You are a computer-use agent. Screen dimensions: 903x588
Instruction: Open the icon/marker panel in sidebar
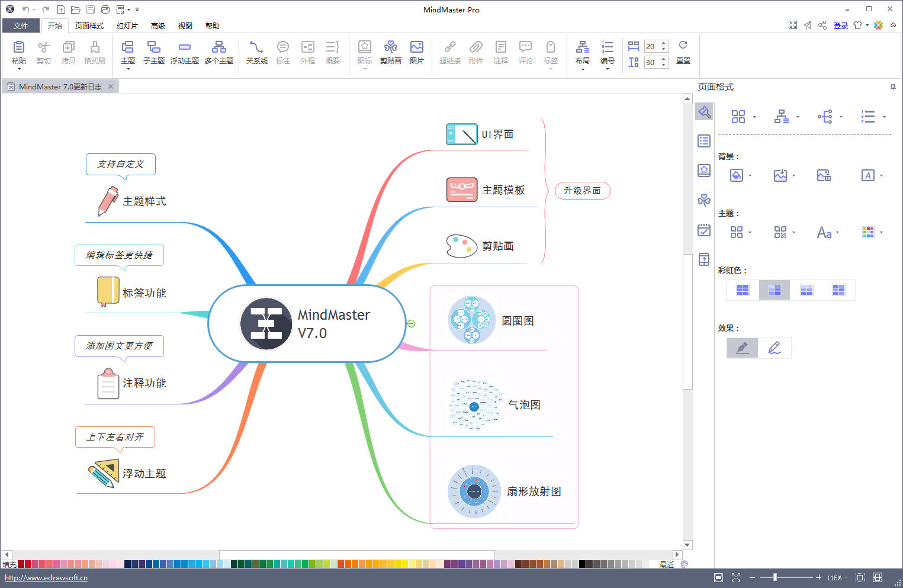point(704,171)
